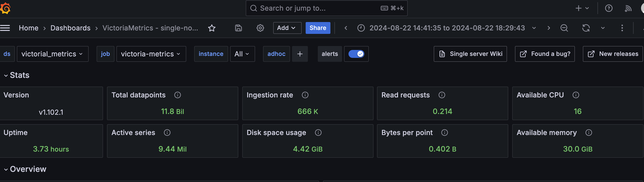Add new adhoc filter with plus
This screenshot has height=182, width=644.
[x=300, y=54]
